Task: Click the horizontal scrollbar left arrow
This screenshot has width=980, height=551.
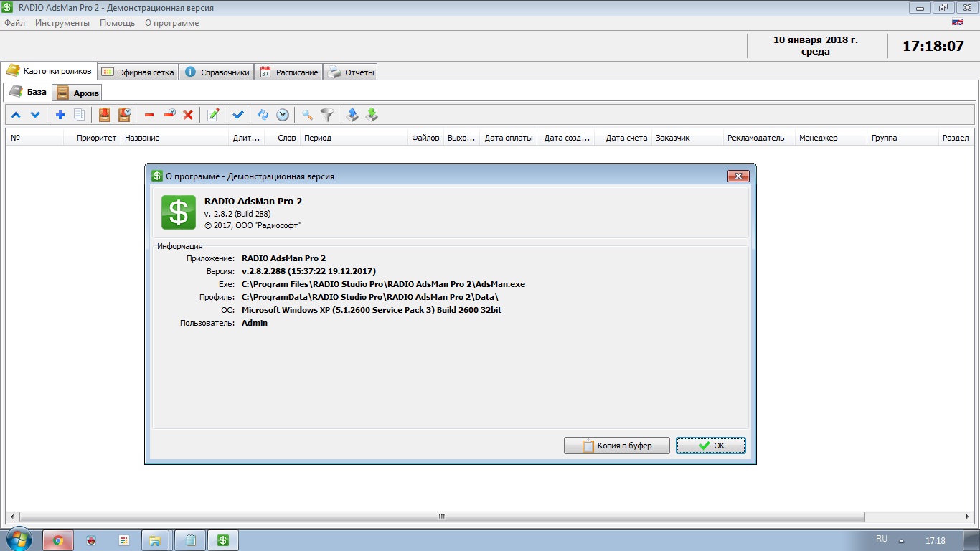Action: [x=11, y=517]
